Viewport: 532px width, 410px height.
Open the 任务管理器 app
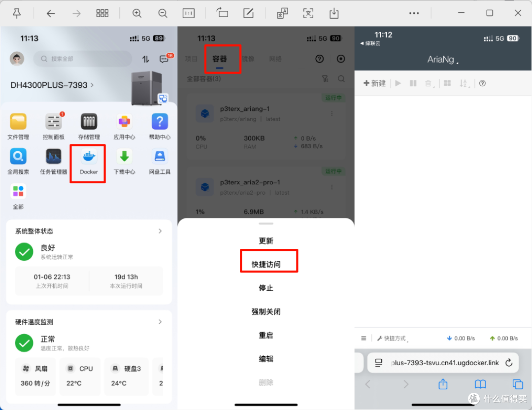coord(54,161)
